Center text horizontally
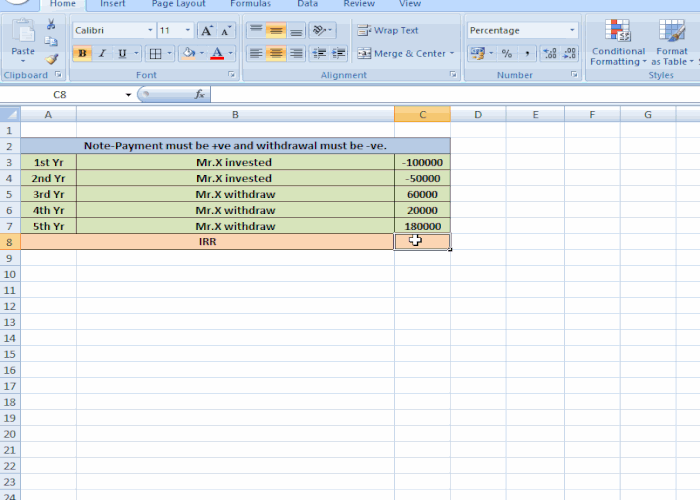 (276, 54)
